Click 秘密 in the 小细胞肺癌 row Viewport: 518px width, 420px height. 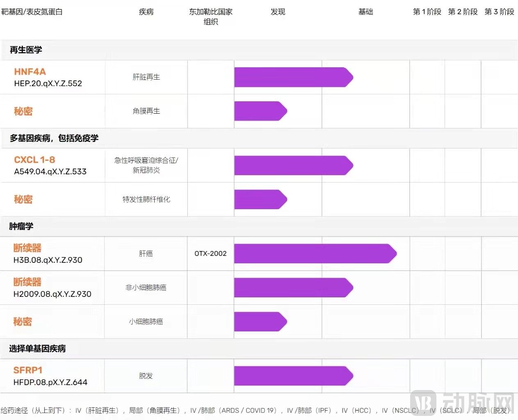23,322
